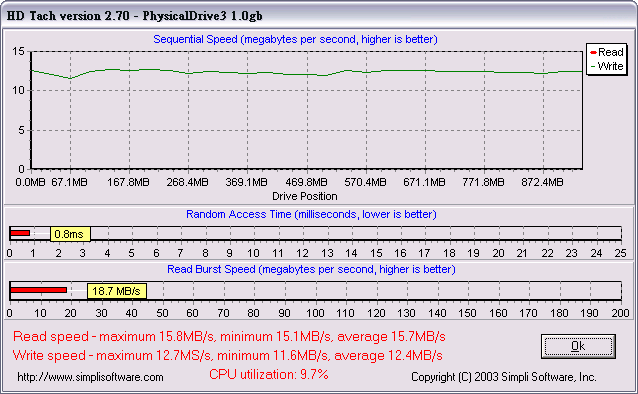The height and width of the screenshot is (394, 638).
Task: Click the 469.8MB drive position marker
Action: click(306, 182)
